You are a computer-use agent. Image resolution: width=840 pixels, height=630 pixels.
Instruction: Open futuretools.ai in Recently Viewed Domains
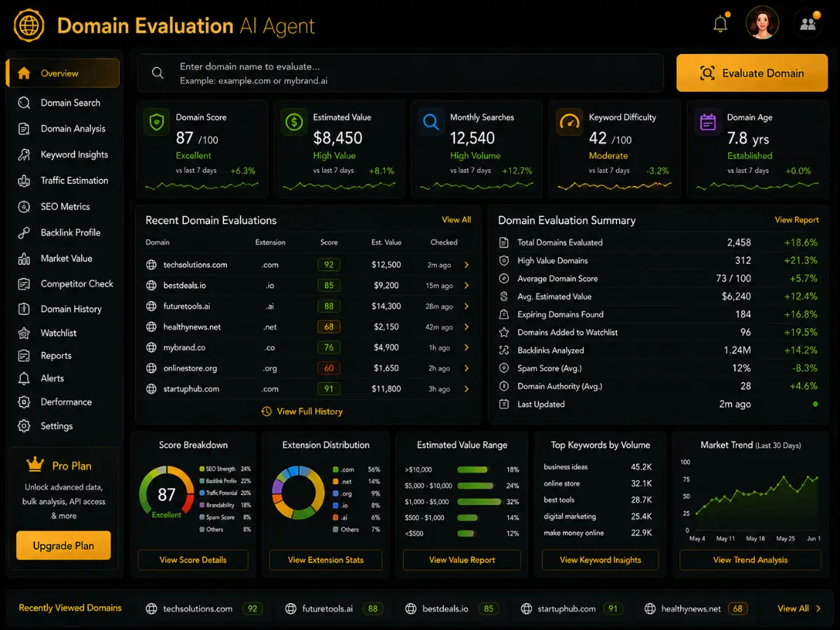[334, 609]
